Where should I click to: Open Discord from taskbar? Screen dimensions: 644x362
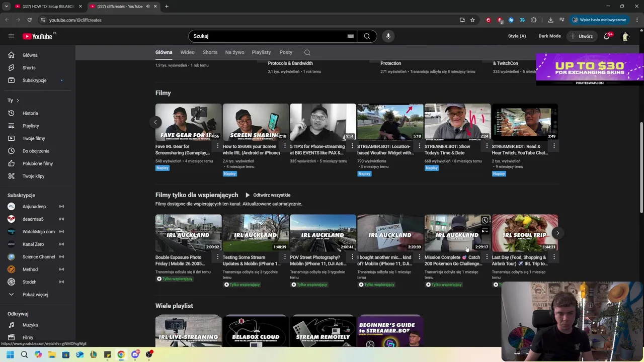pyautogui.click(x=135, y=354)
